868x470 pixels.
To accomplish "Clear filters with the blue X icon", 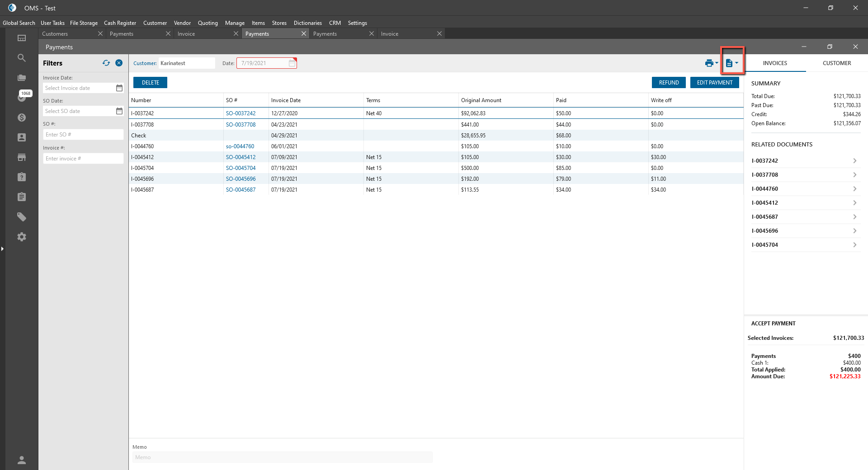I will [119, 63].
